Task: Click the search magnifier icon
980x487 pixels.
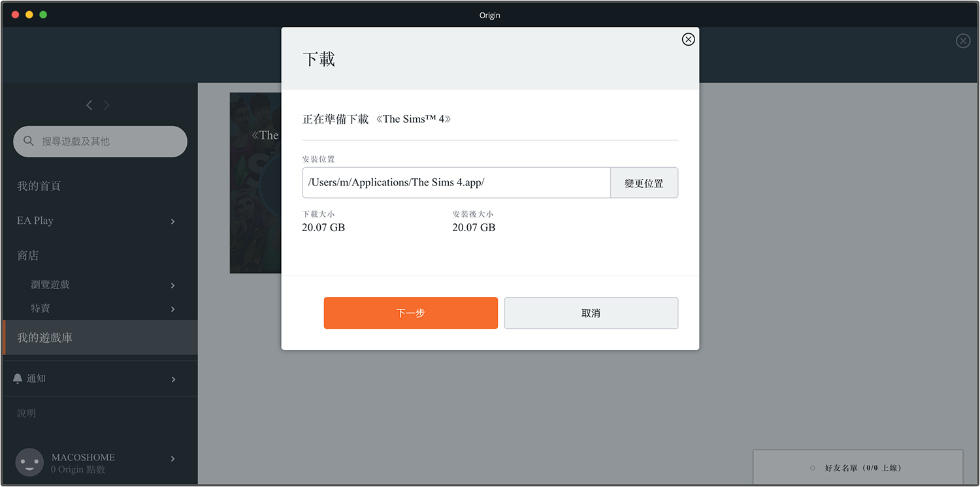Action: pos(29,141)
